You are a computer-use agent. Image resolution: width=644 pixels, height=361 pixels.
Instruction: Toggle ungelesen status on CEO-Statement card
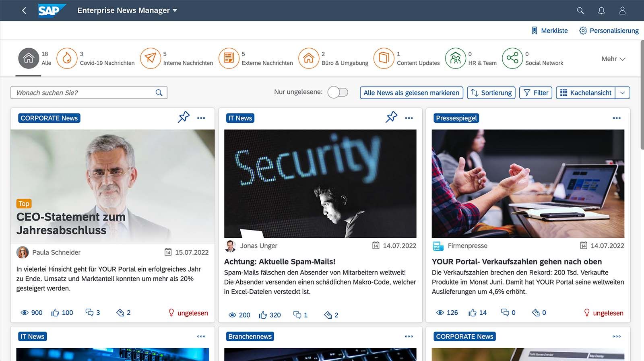[x=188, y=313]
